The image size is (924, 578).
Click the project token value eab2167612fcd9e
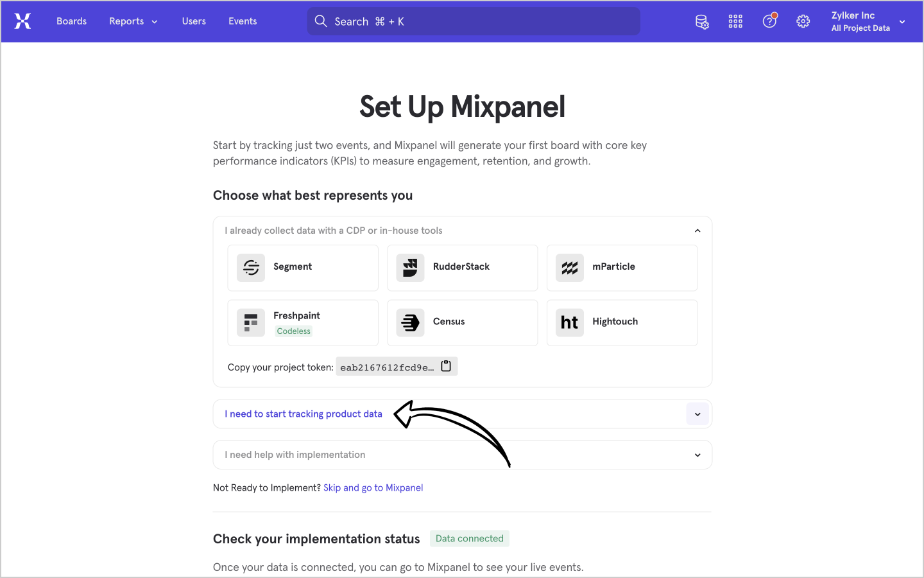(387, 367)
